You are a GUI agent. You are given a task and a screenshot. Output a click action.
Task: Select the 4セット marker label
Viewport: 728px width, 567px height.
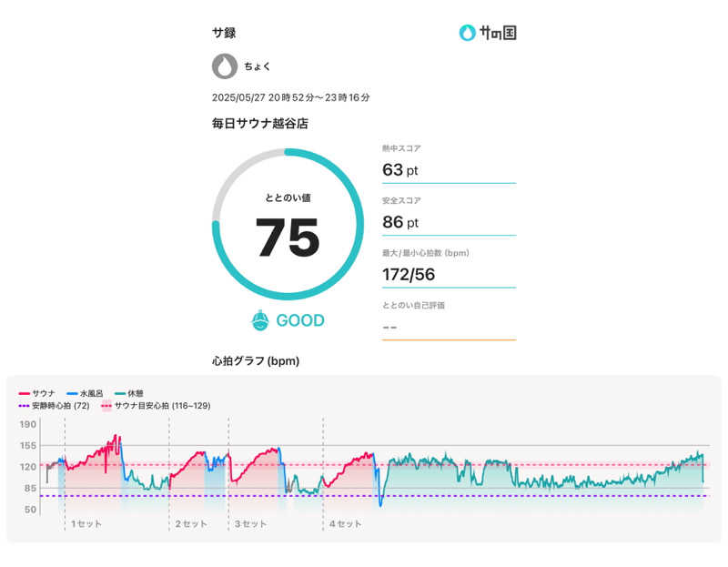pyautogui.click(x=346, y=524)
